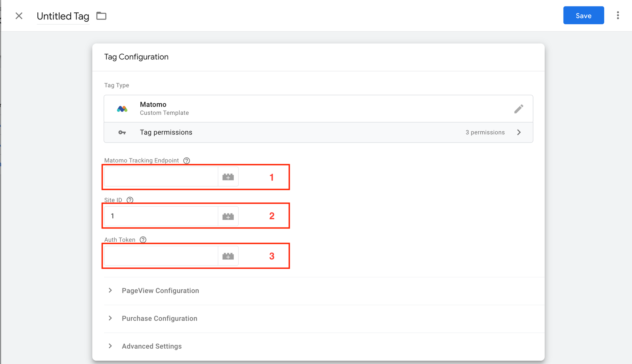Focus the Site ID input field
This screenshot has width=632, height=364.
[x=161, y=216]
